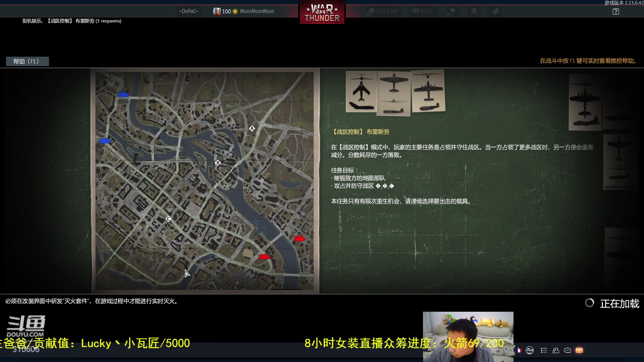
Task: Open the list menu icon
Action: [x=544, y=350]
